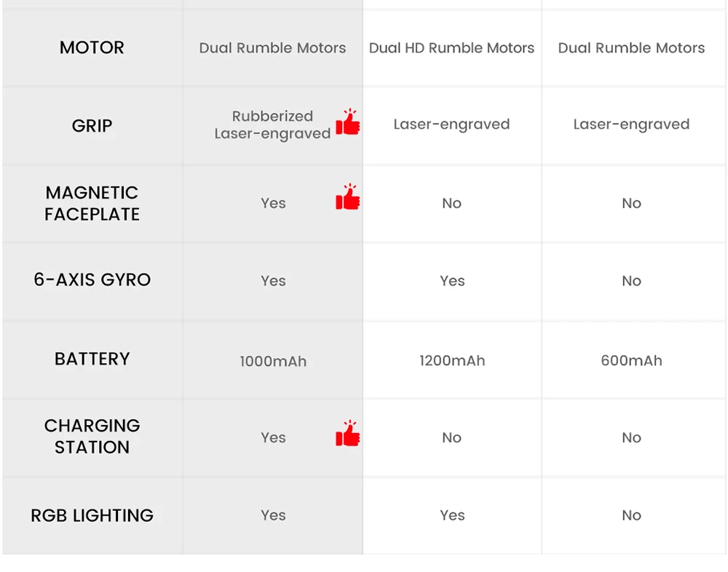Select the 1200mAh battery value
Image resolution: width=728 pixels, height=572 pixels.
[452, 360]
